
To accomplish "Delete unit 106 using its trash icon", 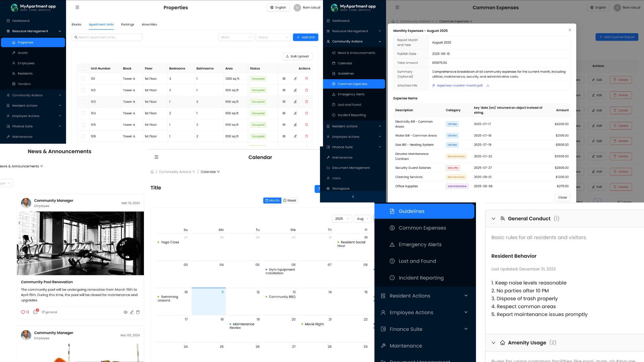I will 307,136.
